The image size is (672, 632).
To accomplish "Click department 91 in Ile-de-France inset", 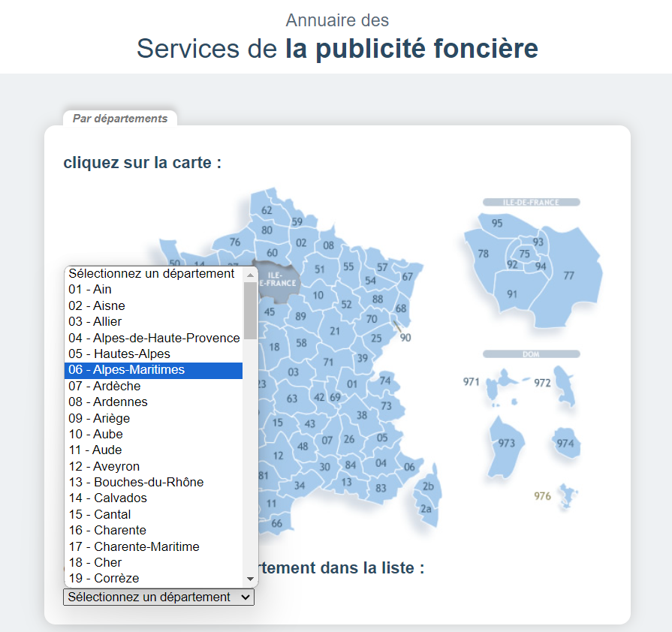I will [x=512, y=294].
